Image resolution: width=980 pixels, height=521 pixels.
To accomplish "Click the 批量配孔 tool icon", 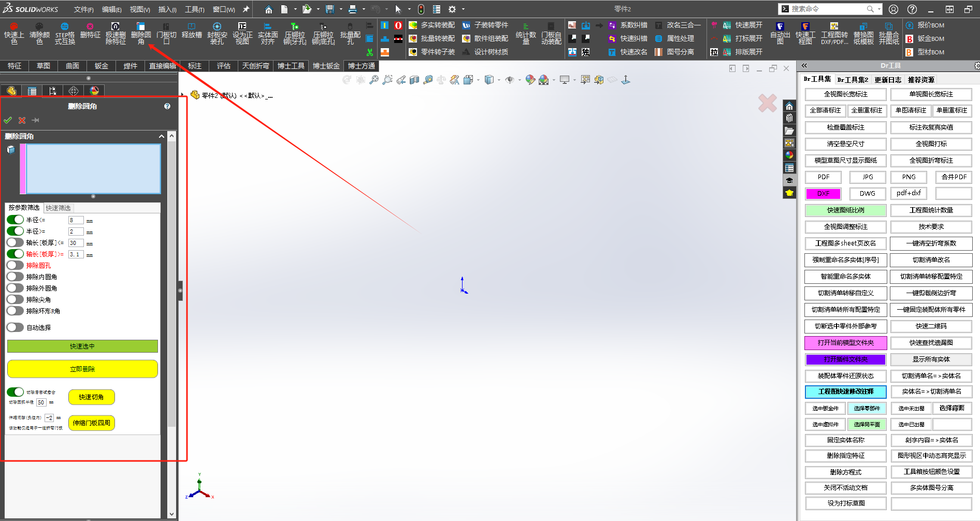I will pyautogui.click(x=350, y=33).
